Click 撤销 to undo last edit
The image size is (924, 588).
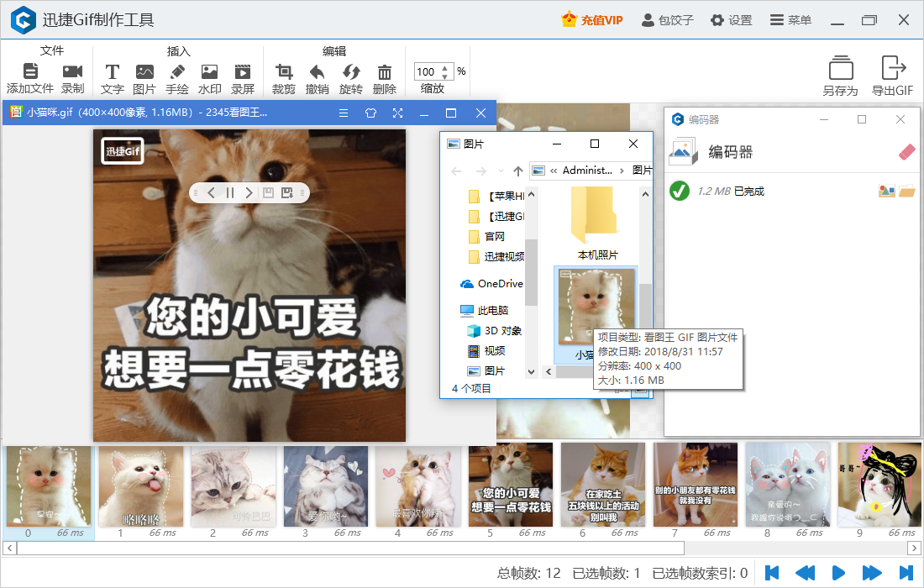[x=317, y=74]
